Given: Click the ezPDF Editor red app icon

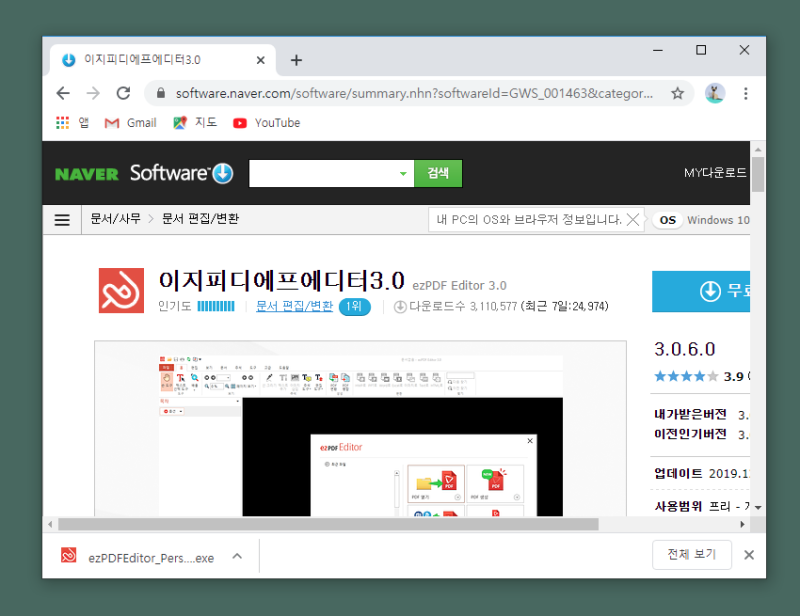Looking at the screenshot, I should tap(121, 290).
